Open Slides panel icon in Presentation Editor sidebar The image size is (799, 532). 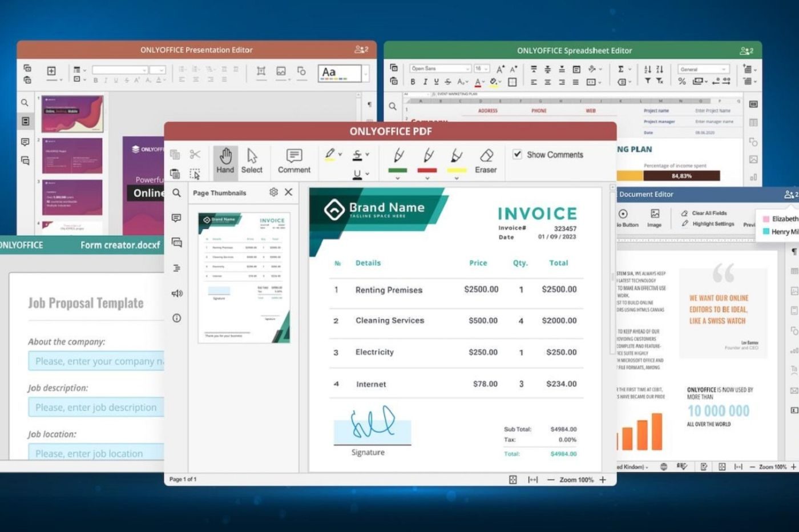26,121
